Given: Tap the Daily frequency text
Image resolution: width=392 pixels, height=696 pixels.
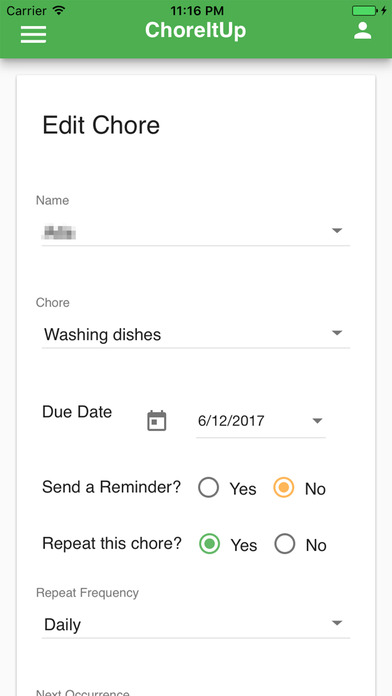Looking at the screenshot, I should point(63,625).
